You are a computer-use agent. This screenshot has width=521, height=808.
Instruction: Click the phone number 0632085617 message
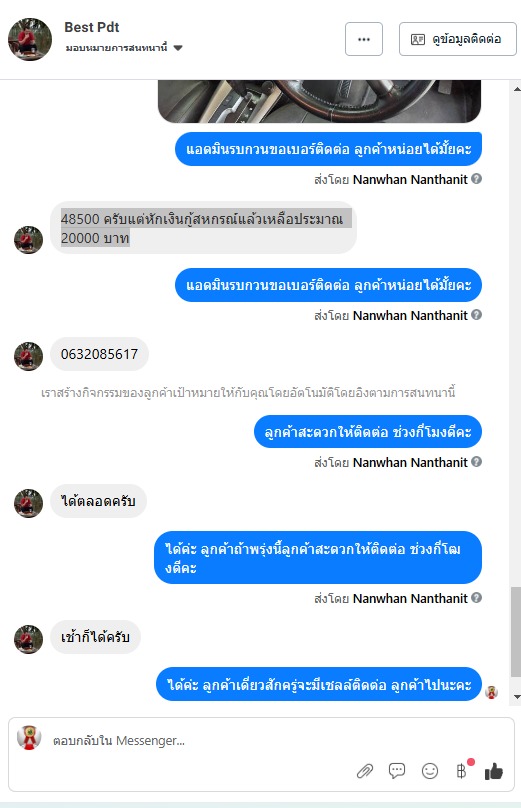pyautogui.click(x=99, y=354)
